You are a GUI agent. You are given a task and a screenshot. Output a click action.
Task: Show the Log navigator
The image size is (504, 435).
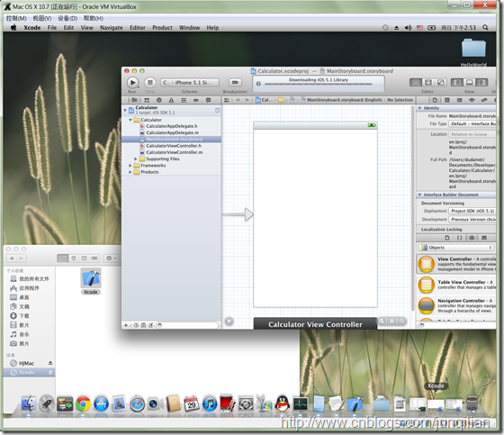tap(208, 100)
